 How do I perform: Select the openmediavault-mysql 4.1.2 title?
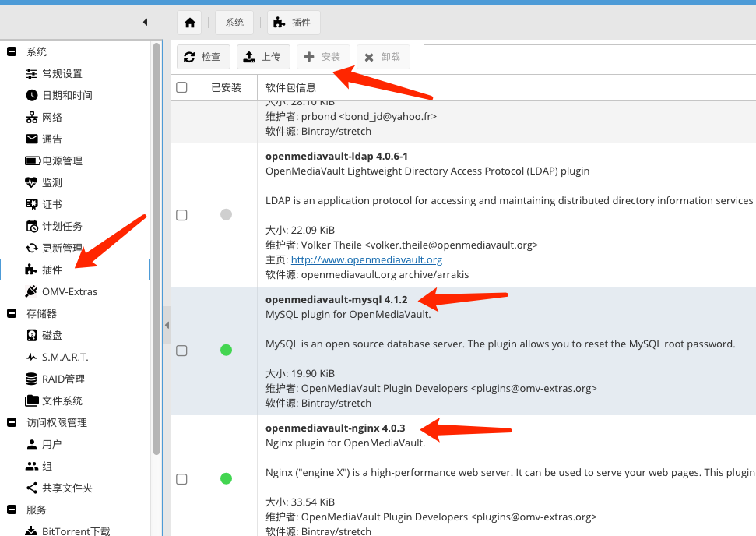(x=336, y=300)
